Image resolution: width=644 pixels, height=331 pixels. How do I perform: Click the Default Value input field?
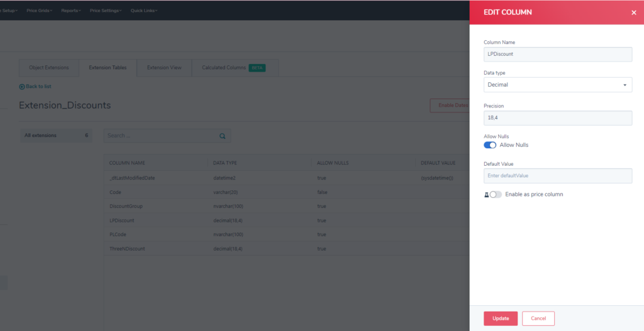[x=557, y=176]
